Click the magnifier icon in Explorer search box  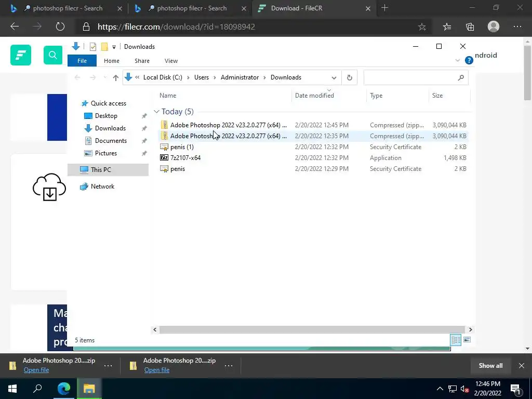pyautogui.click(x=461, y=78)
